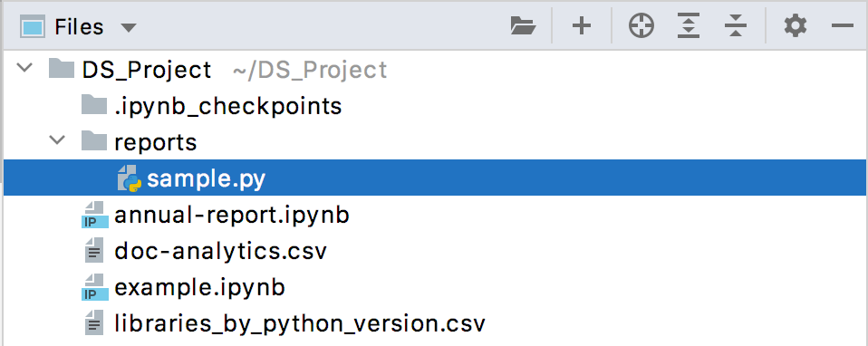Click the Files view title label
Viewport: 868px width, 346px height.
[79, 26]
